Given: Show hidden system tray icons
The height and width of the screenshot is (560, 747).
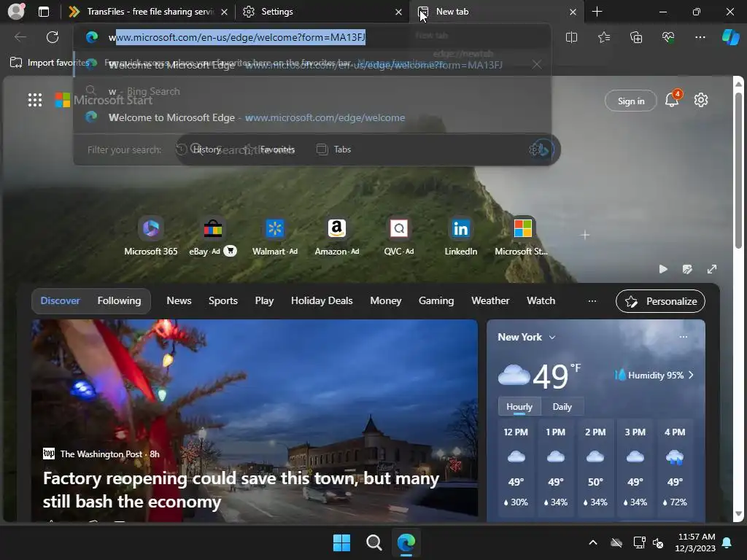Looking at the screenshot, I should coord(592,542).
